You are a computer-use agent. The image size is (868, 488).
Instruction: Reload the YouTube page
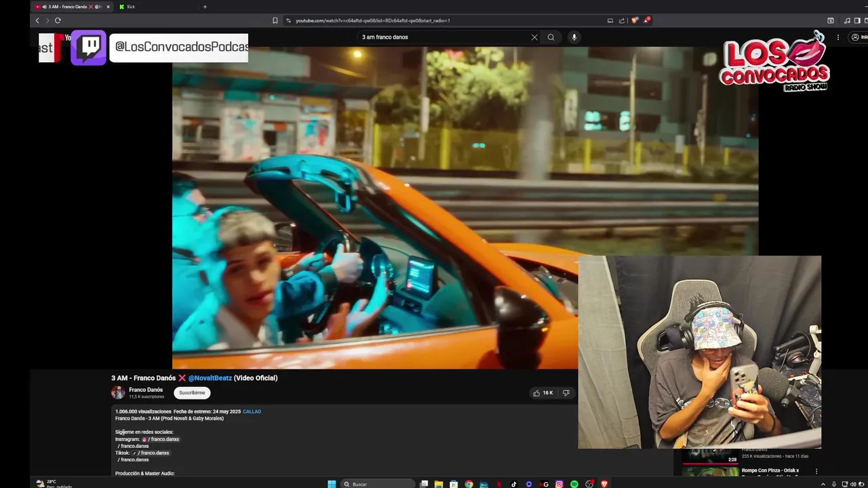coord(58,20)
